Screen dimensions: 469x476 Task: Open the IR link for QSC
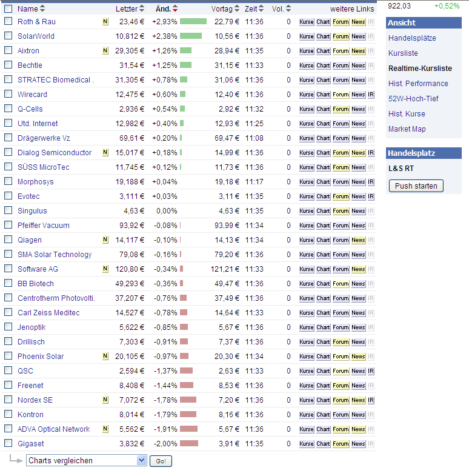[371, 371]
